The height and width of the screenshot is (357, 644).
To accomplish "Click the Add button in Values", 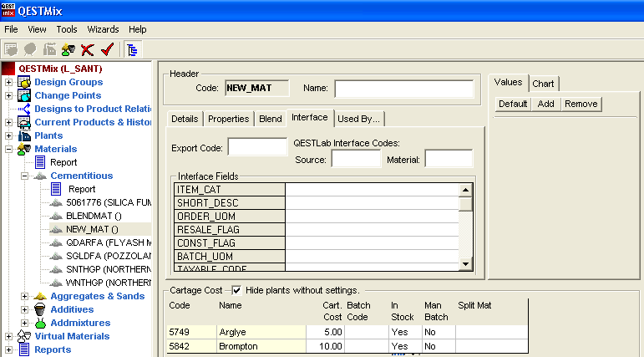I will [x=545, y=104].
